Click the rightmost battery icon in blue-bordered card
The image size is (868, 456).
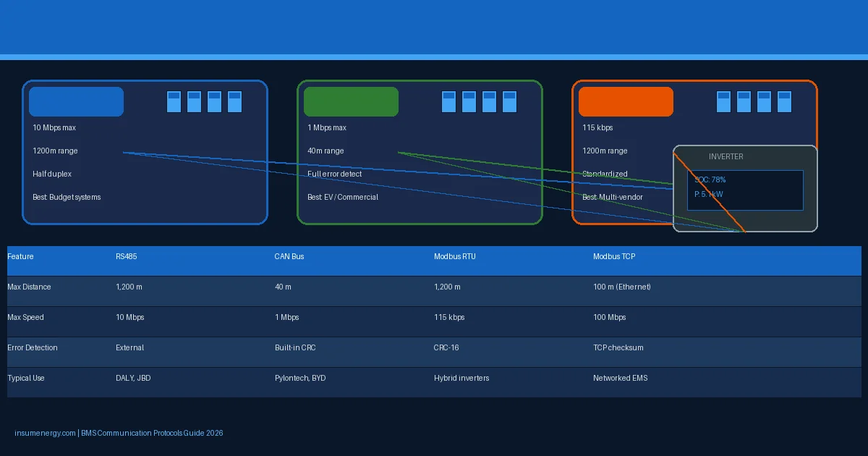click(x=234, y=101)
